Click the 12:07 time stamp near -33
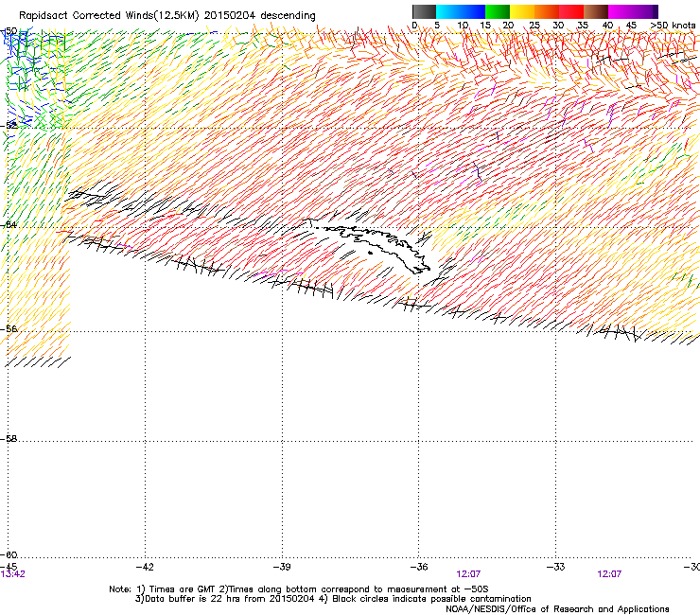Screen dimensions: 700x615 coord(609,574)
